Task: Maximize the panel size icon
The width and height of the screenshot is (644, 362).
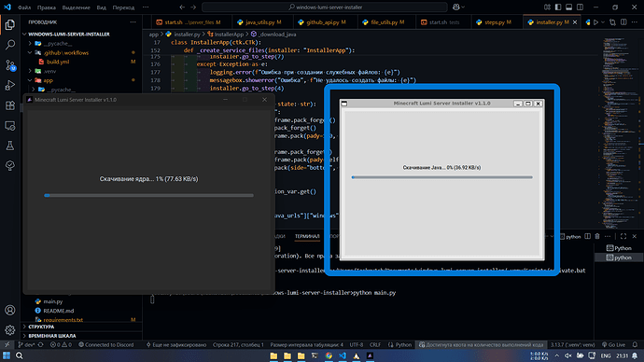Action: [x=623, y=236]
